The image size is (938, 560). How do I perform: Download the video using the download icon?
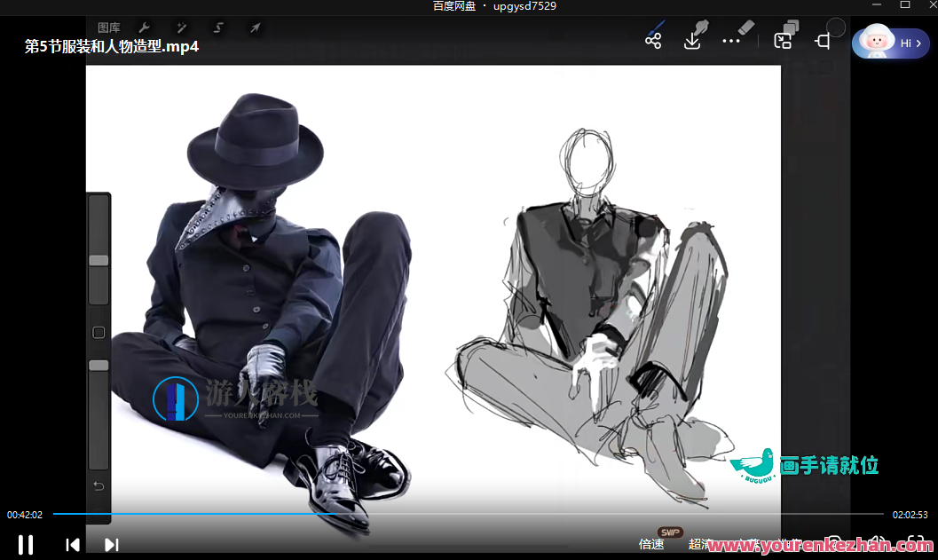(692, 41)
